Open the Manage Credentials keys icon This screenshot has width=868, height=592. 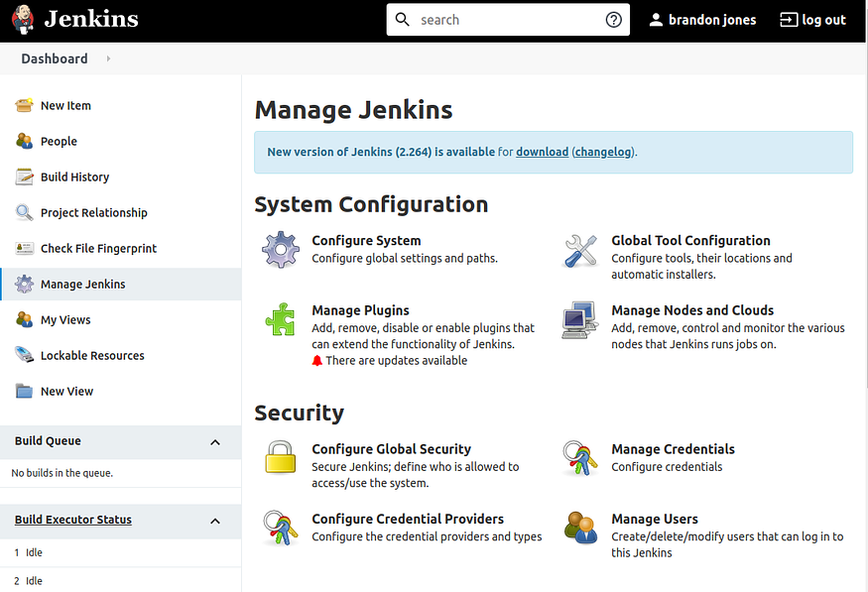[579, 457]
